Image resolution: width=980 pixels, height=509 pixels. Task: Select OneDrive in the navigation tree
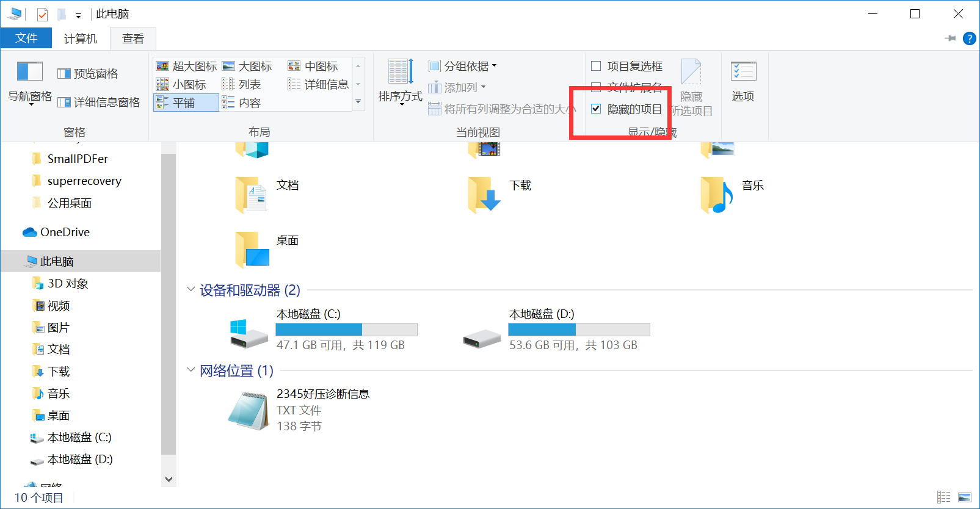[65, 232]
